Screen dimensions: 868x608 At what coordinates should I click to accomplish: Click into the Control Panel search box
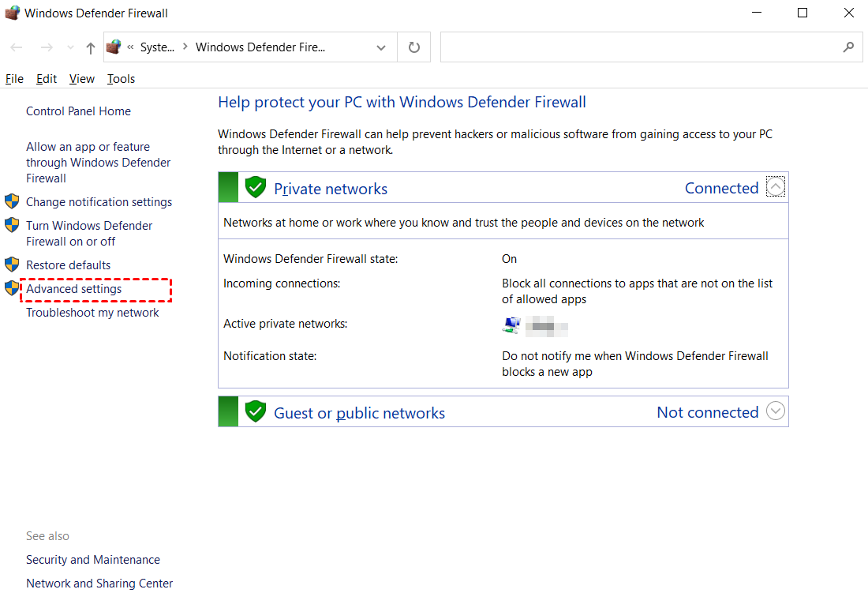(639, 47)
